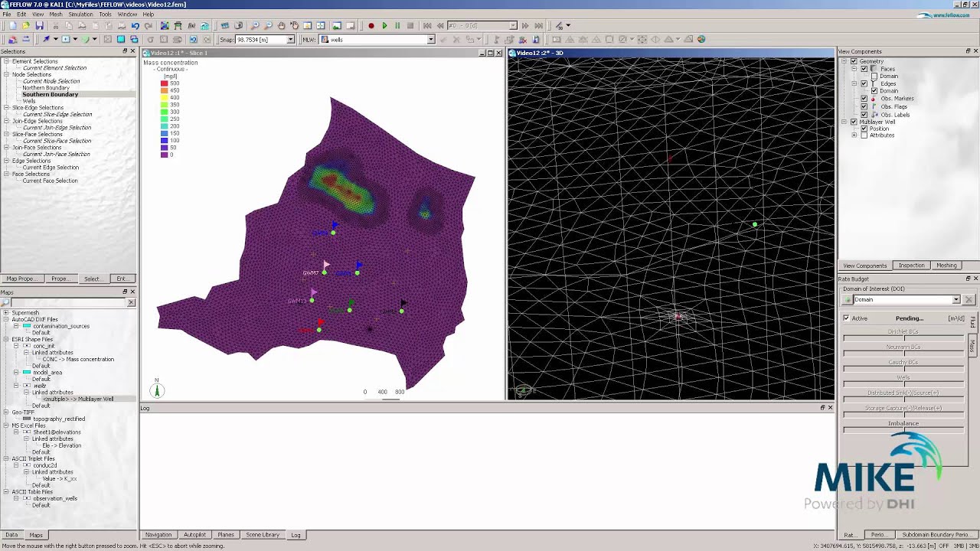
Task: Start the simulation with green Play
Action: (384, 25)
